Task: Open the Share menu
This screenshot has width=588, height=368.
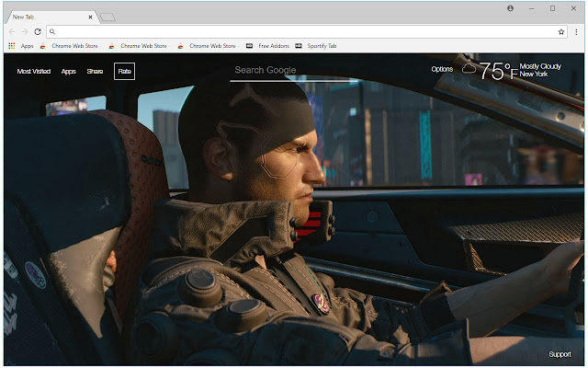Action: pos(95,72)
